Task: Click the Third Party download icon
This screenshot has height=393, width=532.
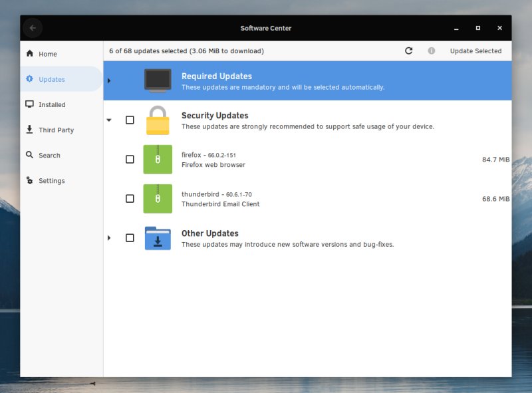Action: [x=30, y=130]
